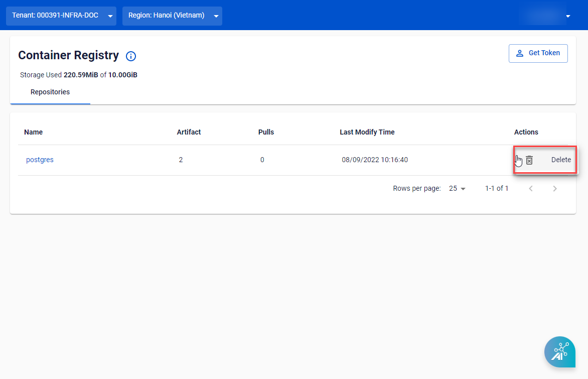Click the Pulls column header
588x379 pixels.
(266, 132)
